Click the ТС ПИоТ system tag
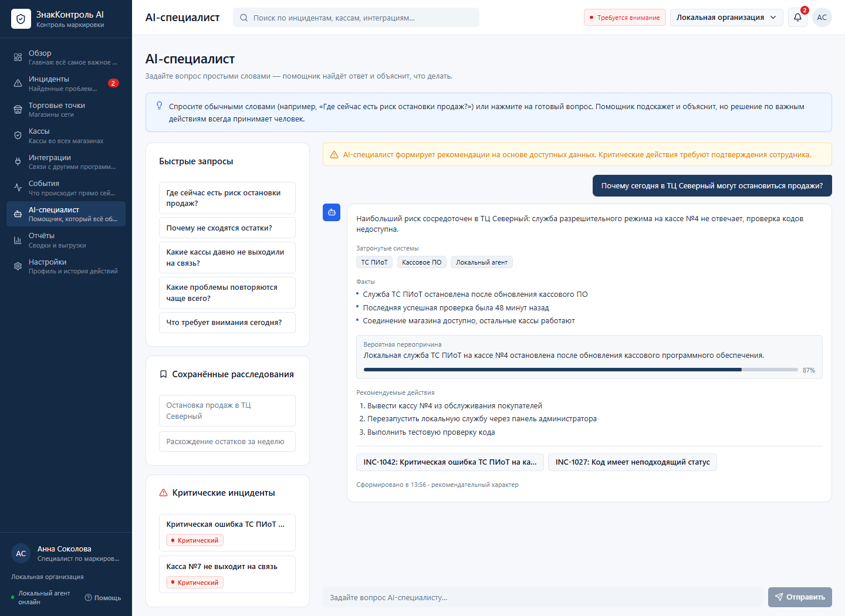The width and height of the screenshot is (845, 616). coord(374,262)
